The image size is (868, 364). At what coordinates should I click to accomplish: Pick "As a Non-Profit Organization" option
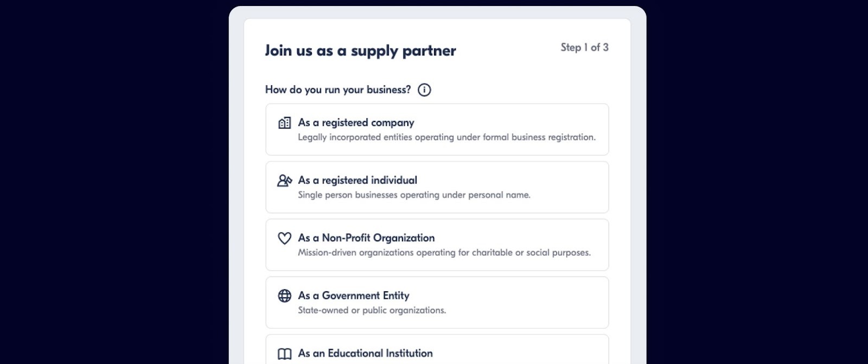(366, 238)
